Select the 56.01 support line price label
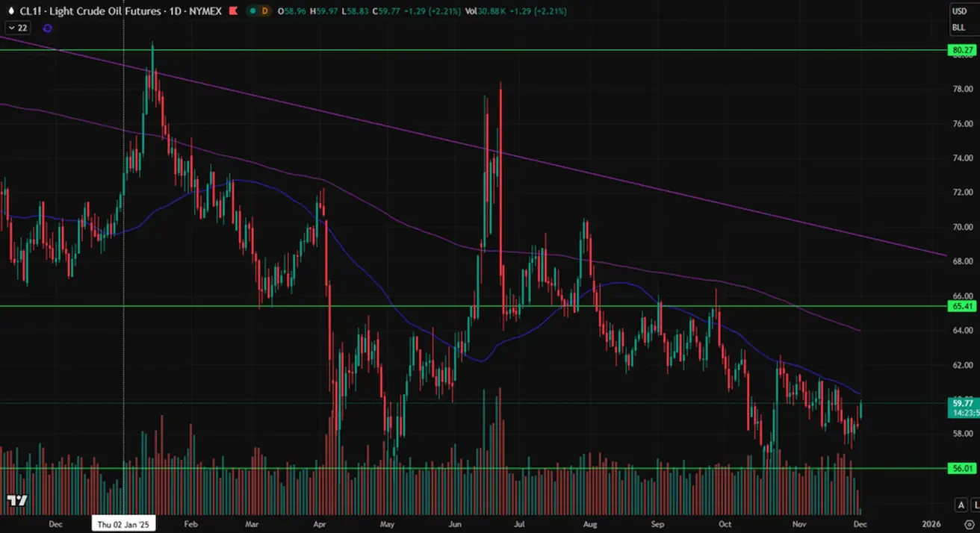The image size is (980, 533). 961,469
